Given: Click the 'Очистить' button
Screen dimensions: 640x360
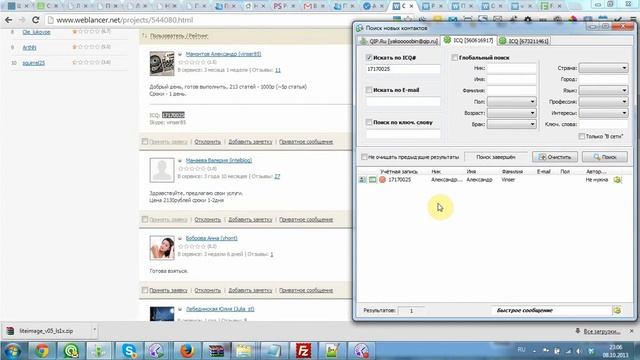Looking at the screenshot, I should tap(555, 157).
